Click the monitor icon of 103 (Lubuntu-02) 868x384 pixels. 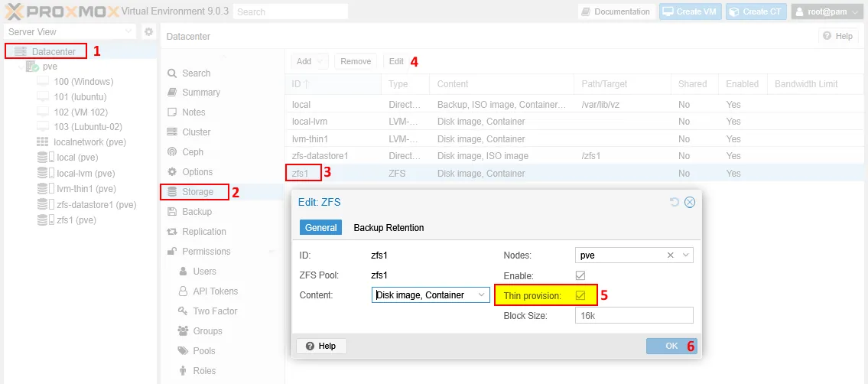click(43, 127)
